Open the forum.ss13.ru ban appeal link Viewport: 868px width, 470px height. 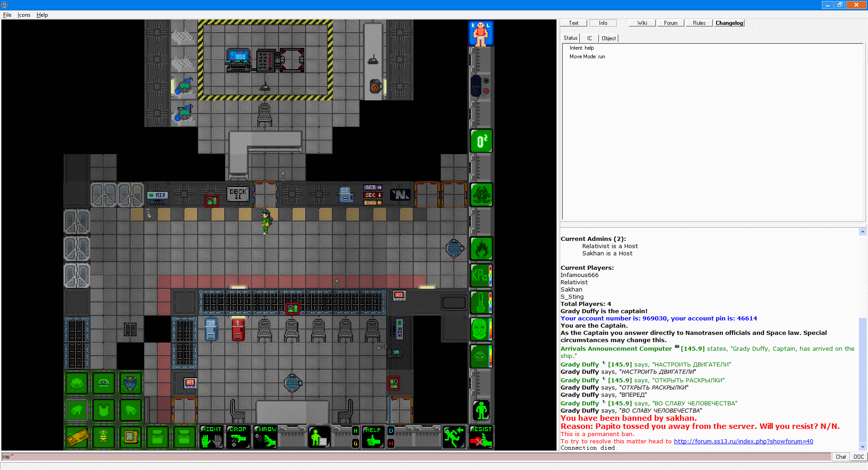pyautogui.click(x=744, y=442)
